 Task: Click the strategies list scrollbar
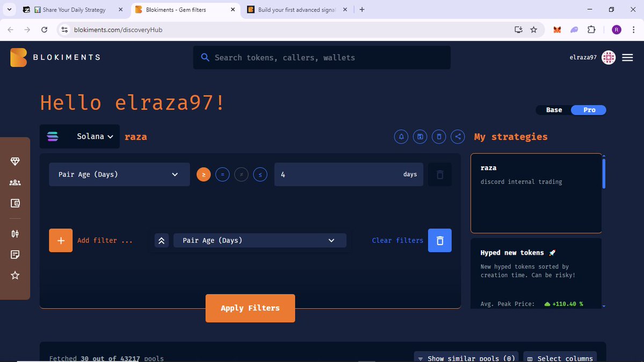click(x=604, y=173)
